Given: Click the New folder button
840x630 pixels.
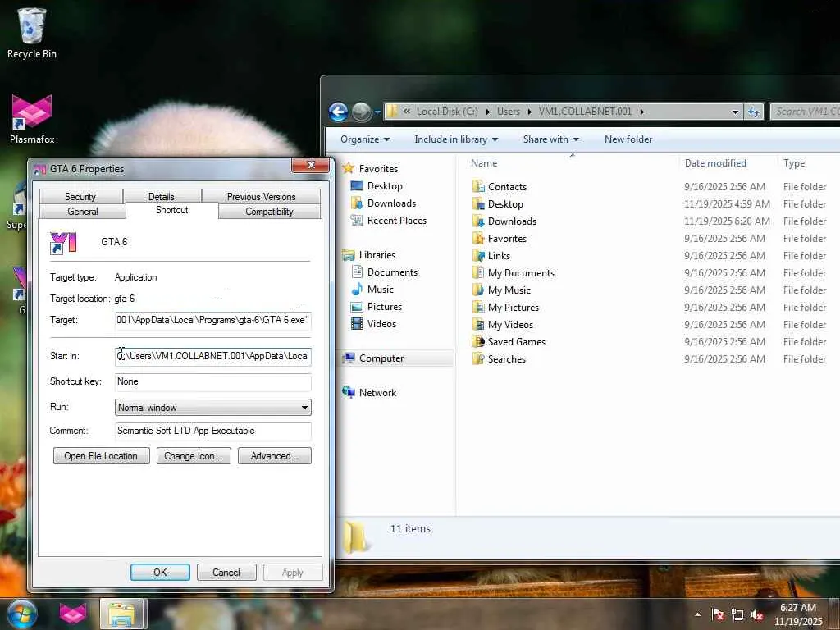Looking at the screenshot, I should click(628, 139).
